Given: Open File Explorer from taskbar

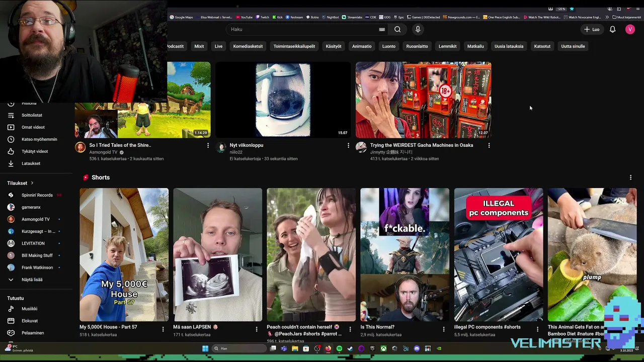Looking at the screenshot, I should (x=295, y=348).
